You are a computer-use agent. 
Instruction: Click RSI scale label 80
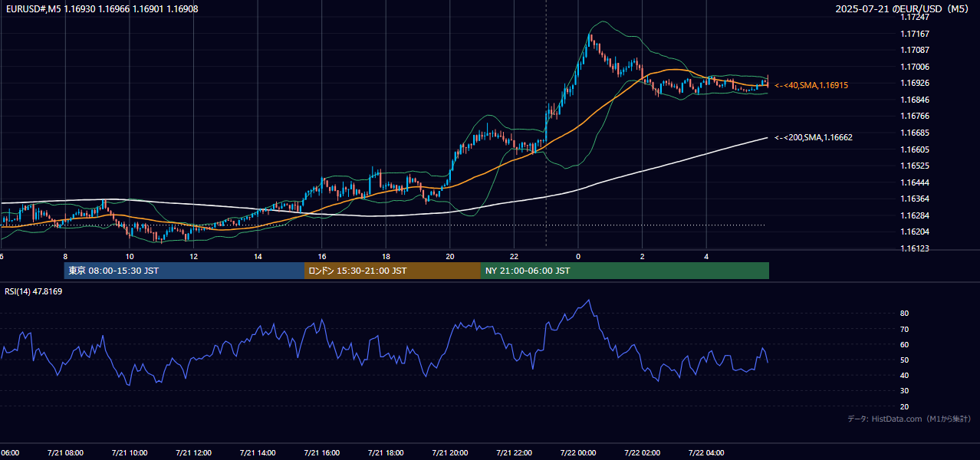click(x=904, y=314)
